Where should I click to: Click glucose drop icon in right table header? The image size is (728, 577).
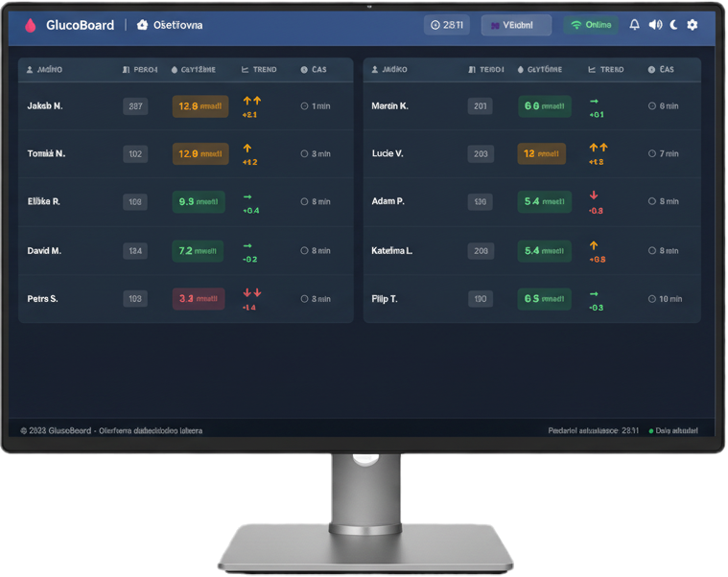point(521,70)
